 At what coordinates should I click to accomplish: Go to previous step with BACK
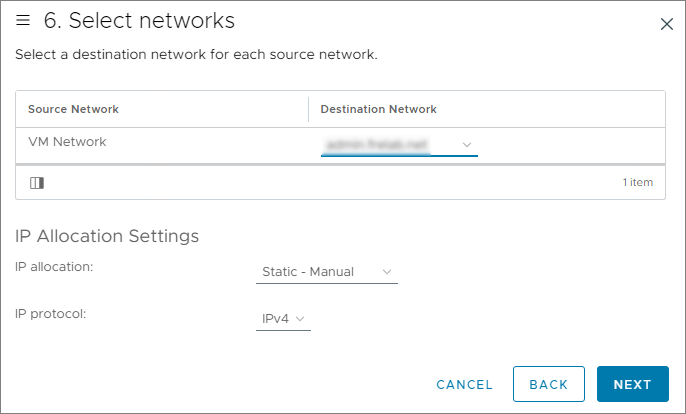(x=548, y=384)
